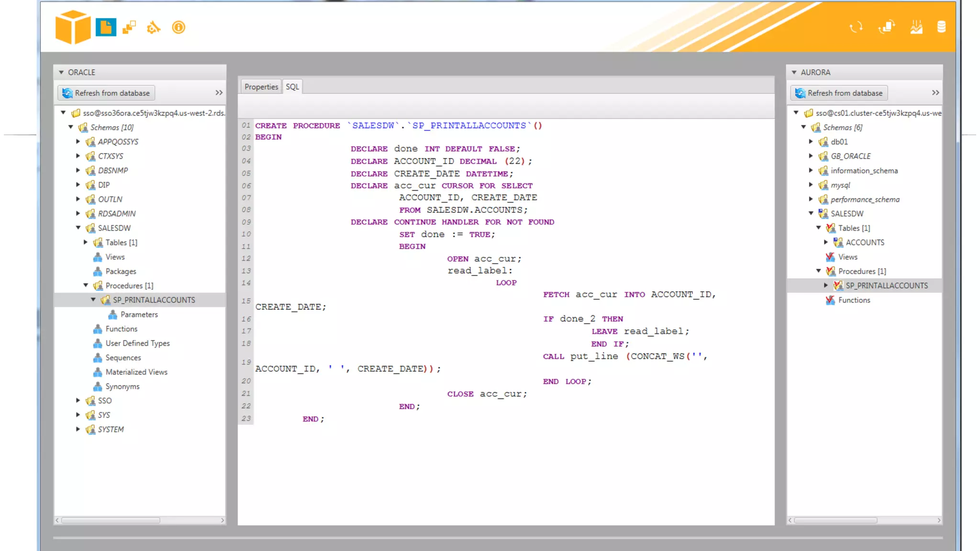Expand the SYSTEM schema node
Screen dimensions: 980x551
pyautogui.click(x=78, y=429)
